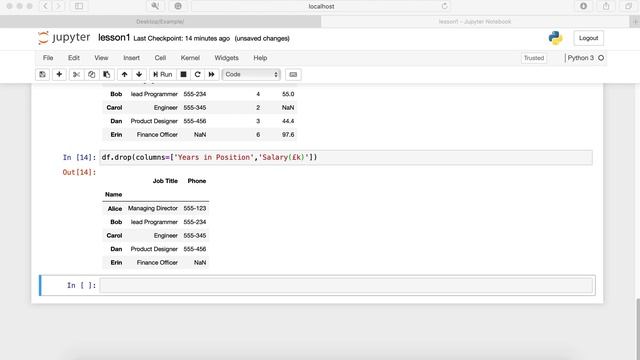
Task: Save notebook with the floppy disk icon
Action: (x=42, y=74)
